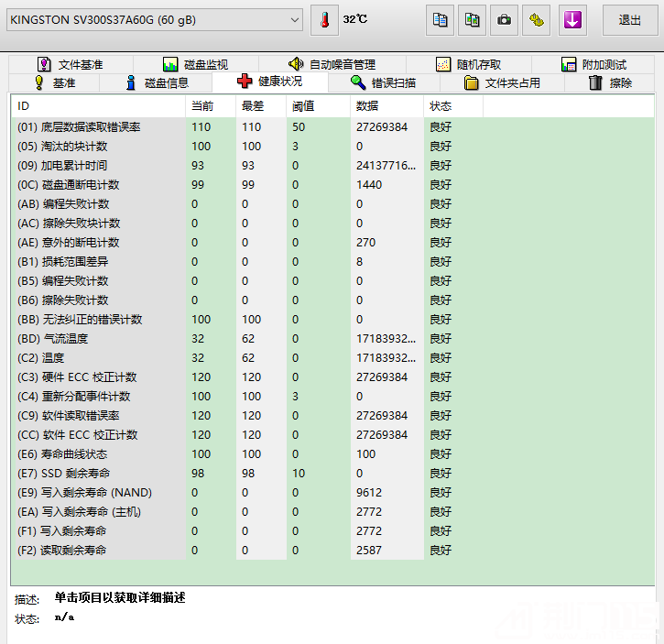Click the speaker icon of 自动噪音管理
This screenshot has width=664, height=644.
[296, 64]
